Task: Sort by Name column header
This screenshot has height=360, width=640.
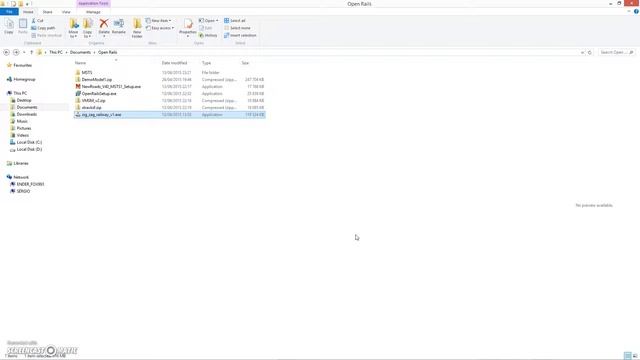Action: (x=80, y=63)
